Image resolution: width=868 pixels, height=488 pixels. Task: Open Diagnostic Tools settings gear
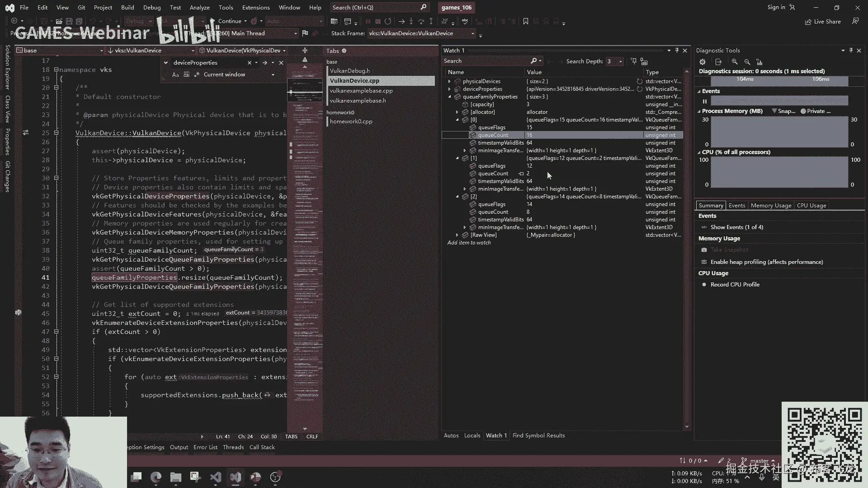703,62
